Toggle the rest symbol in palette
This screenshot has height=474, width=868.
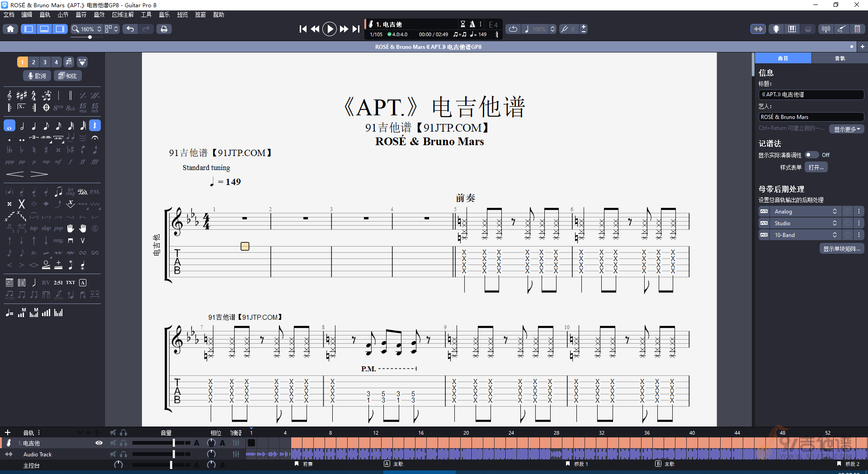pos(95,126)
